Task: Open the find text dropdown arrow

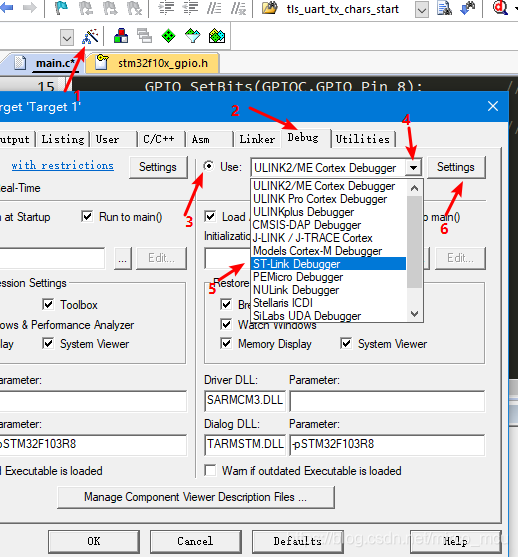Action: coord(422,10)
